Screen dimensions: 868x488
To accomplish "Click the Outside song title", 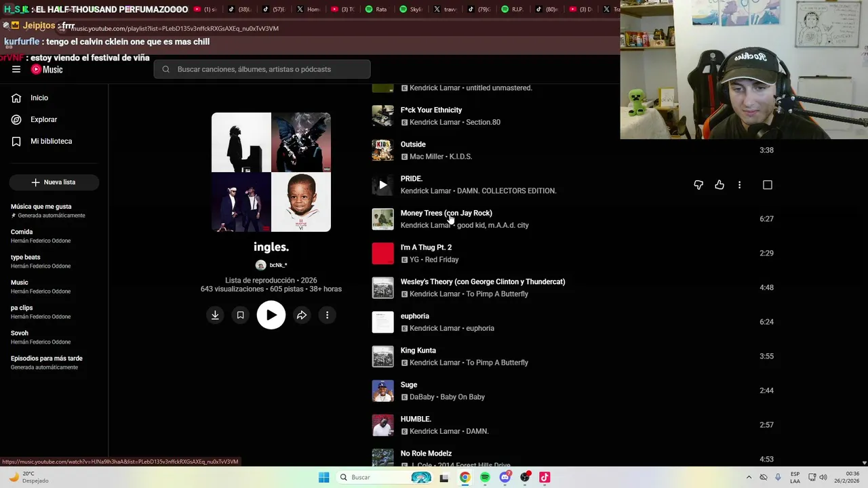I will coord(413,144).
